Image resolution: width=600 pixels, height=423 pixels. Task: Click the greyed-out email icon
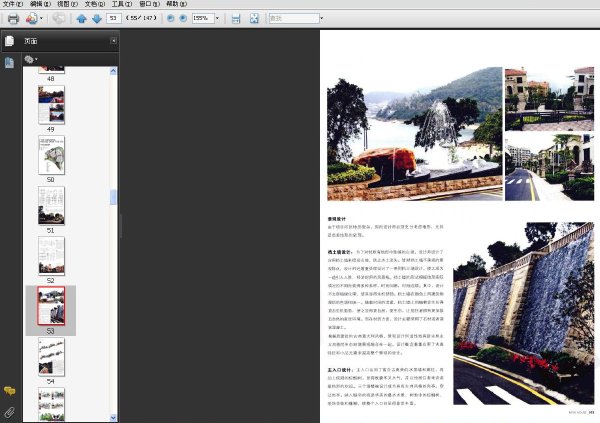(59, 18)
